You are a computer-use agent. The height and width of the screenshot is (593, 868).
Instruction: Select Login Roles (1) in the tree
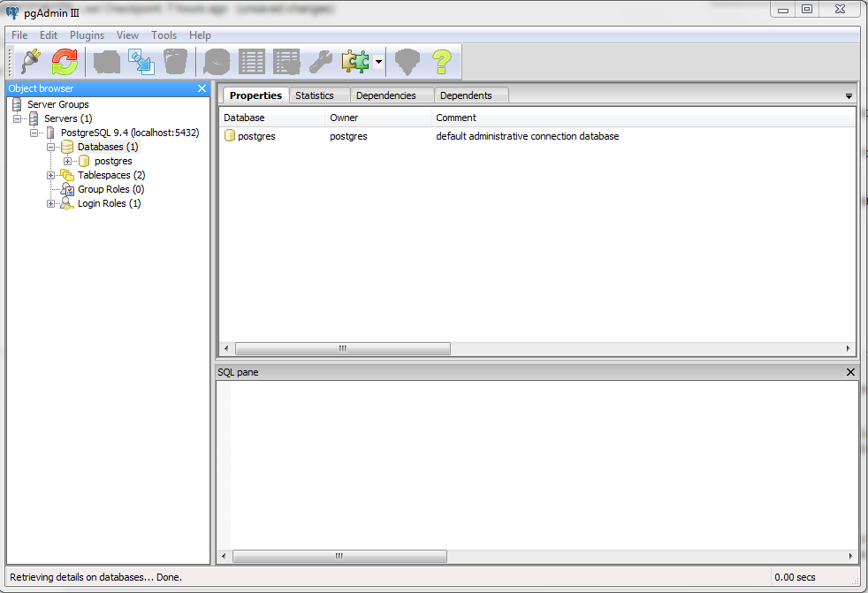tap(109, 203)
